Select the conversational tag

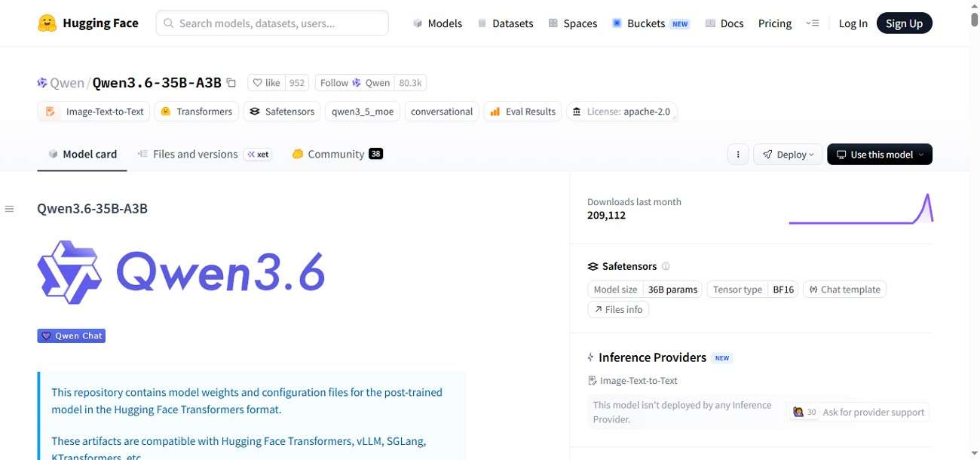[x=442, y=112]
